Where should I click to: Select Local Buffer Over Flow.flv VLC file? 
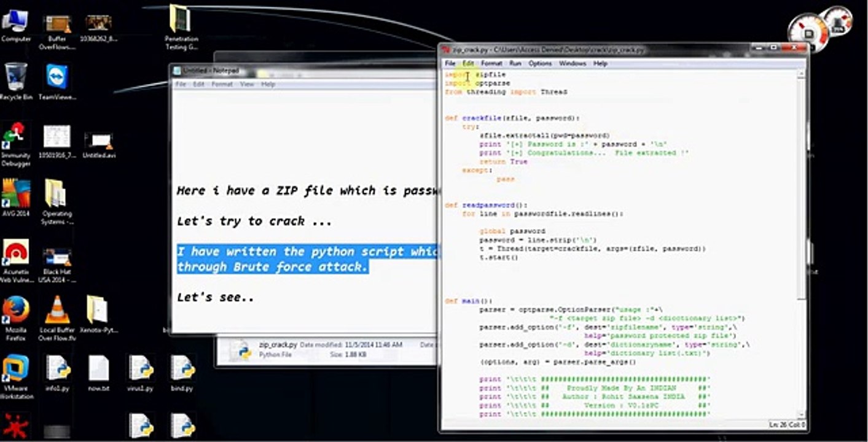tap(57, 318)
